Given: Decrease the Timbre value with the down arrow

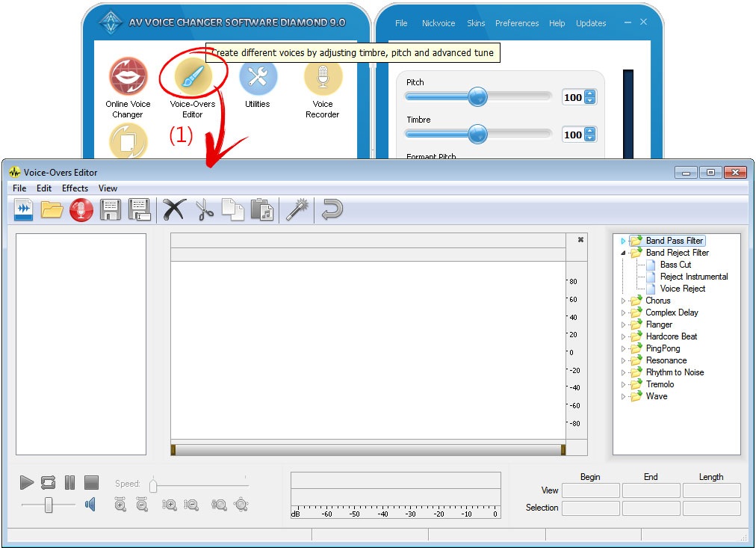Looking at the screenshot, I should click(x=590, y=138).
